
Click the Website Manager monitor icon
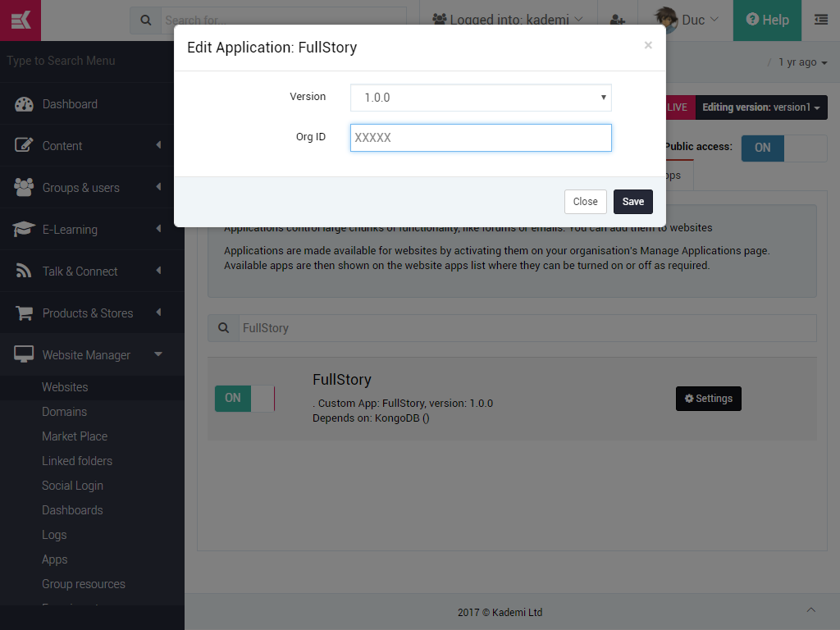(x=24, y=354)
